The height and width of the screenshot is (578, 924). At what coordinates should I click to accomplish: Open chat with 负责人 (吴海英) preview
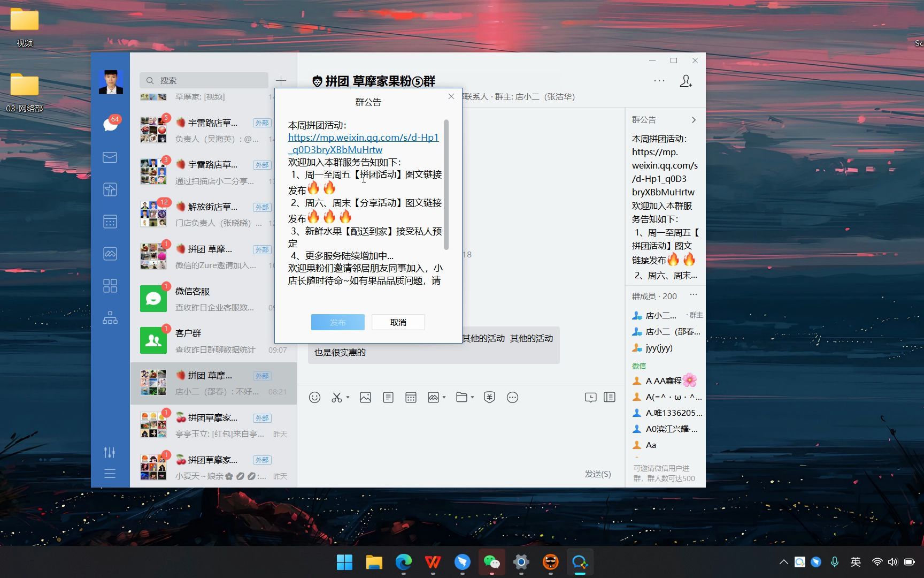(213, 130)
